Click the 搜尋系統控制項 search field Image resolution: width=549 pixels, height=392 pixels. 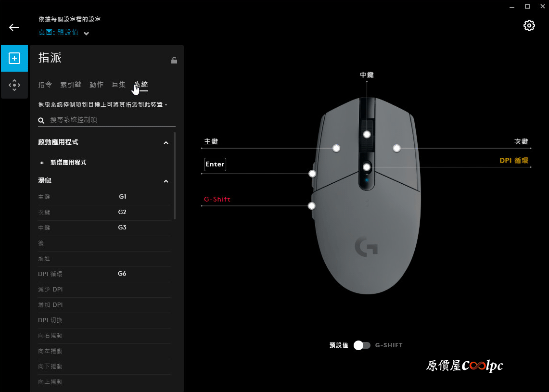tap(107, 120)
